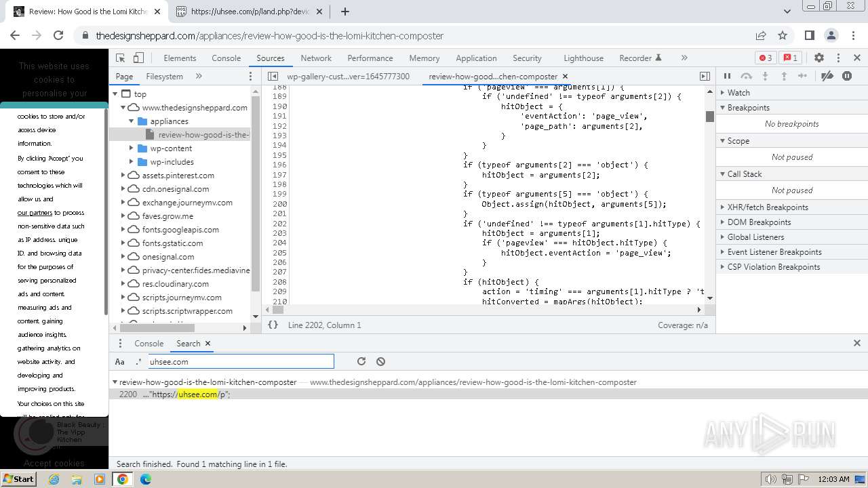
Task: Bookmark this page with star icon
Action: [783, 35]
